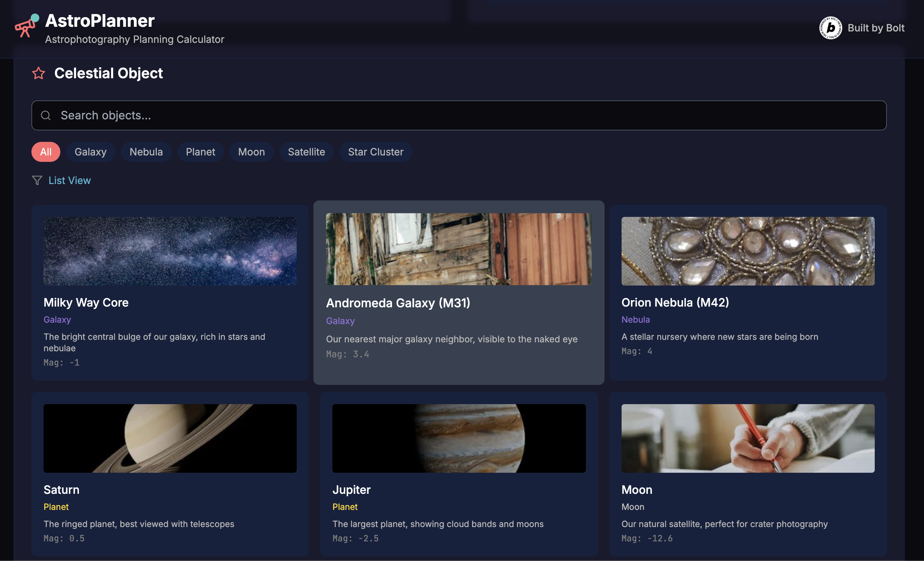Click the filter funnel icon
Screen dimensions: 924x561
pyautogui.click(x=37, y=180)
